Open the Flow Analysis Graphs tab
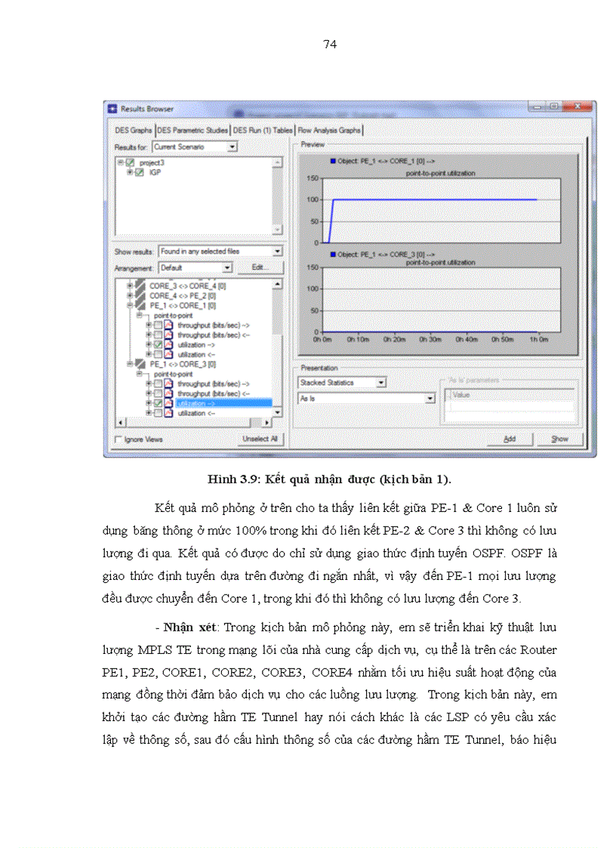Viewport: 616px width, 848px height. (x=331, y=130)
